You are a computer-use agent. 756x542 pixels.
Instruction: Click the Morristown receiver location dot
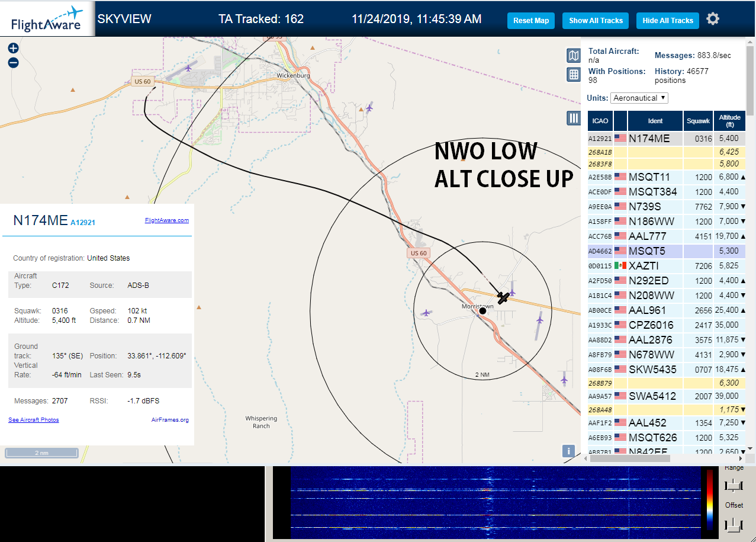(x=482, y=310)
